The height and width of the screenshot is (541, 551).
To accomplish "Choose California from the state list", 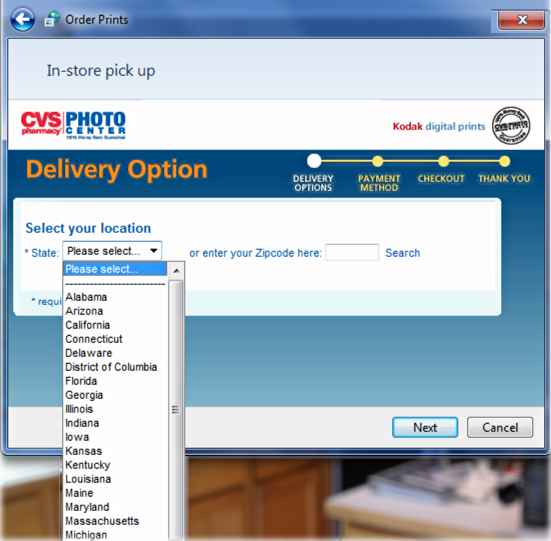I will pos(115,325).
